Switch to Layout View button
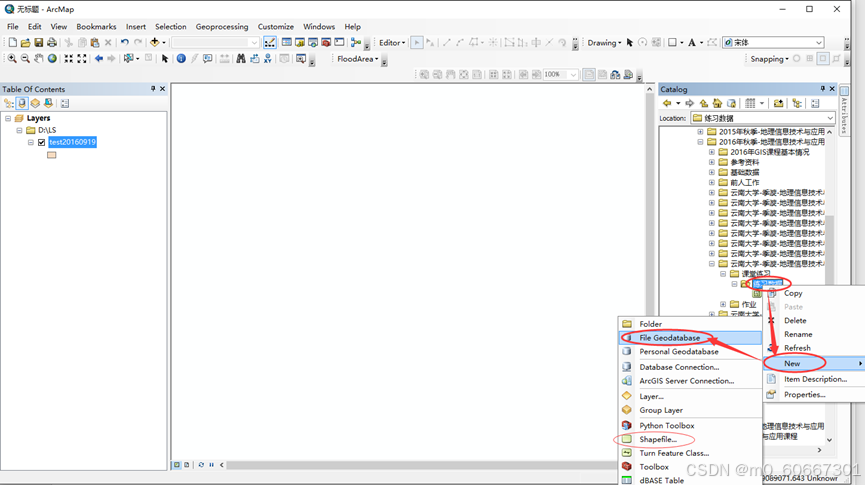Viewport: 865px width, 485px height. tap(186, 465)
